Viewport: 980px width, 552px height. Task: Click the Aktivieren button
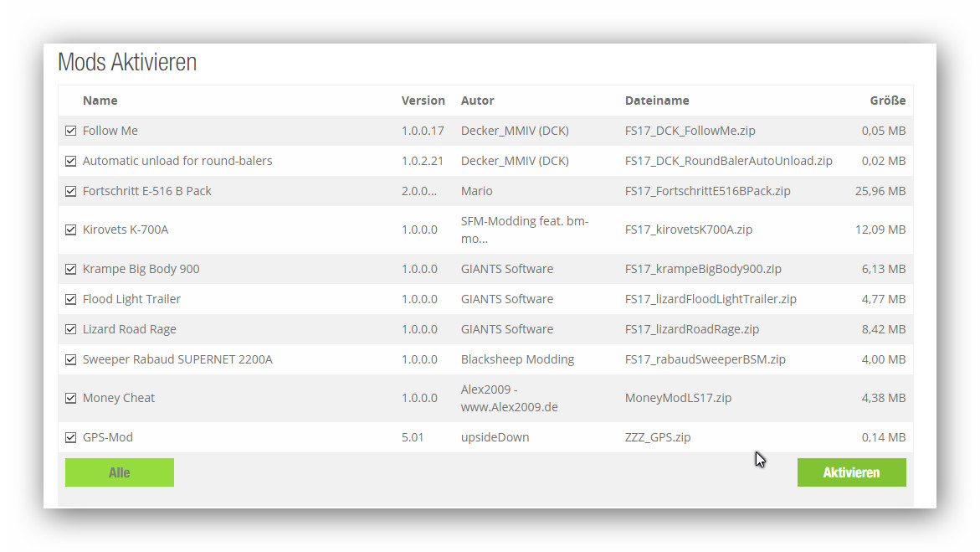coord(851,472)
